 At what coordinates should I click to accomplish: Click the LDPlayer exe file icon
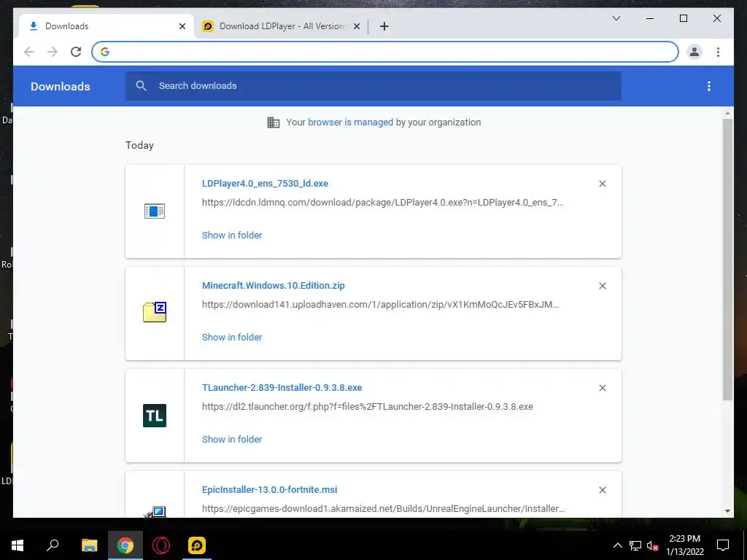click(x=155, y=211)
